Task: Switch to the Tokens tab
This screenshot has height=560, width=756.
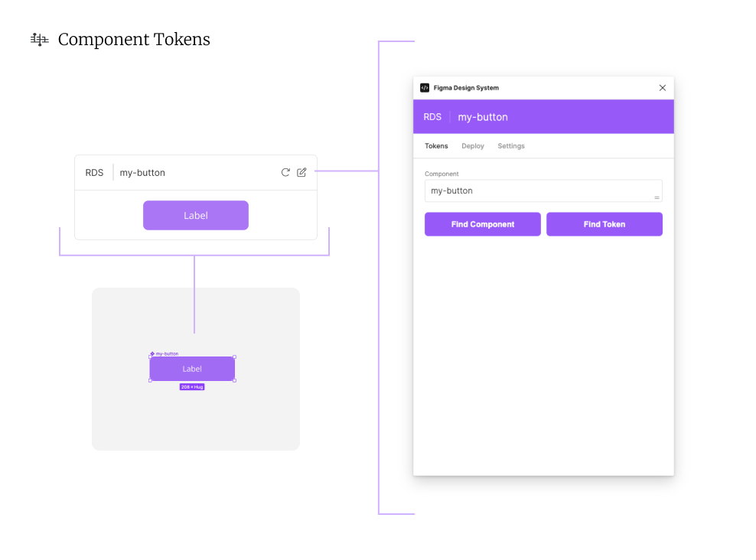Action: pos(436,146)
